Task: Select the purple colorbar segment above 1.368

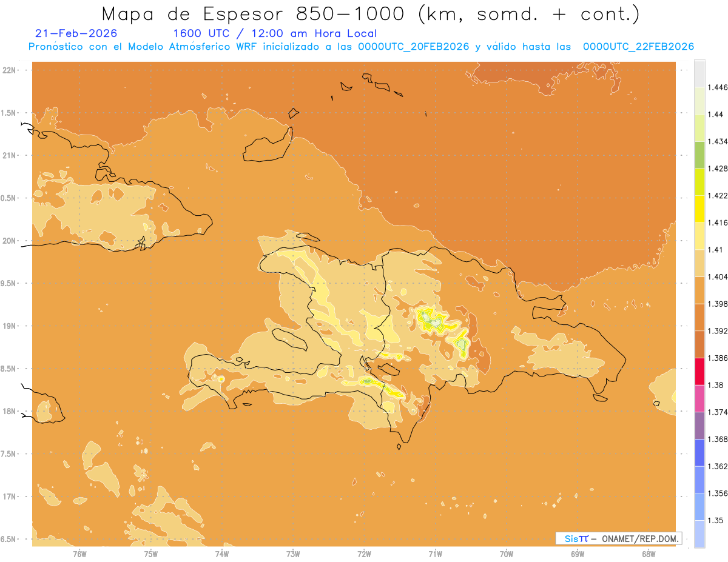Action: [699, 425]
